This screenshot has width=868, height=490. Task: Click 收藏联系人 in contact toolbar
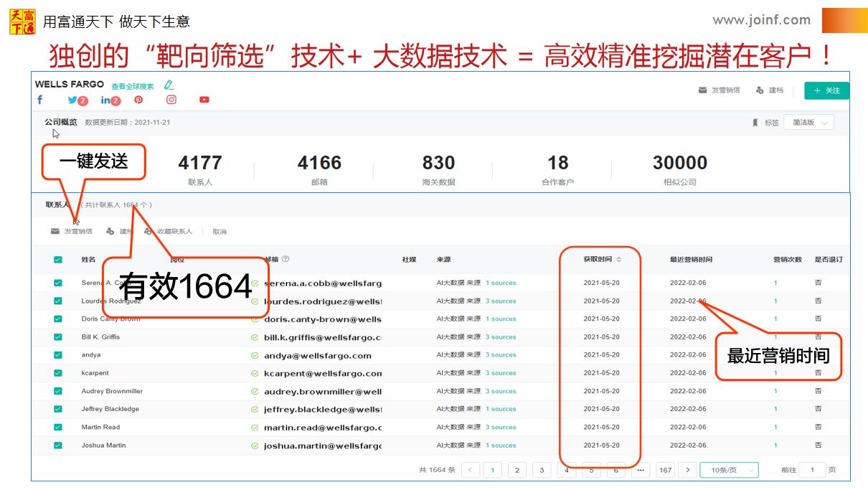pos(169,232)
